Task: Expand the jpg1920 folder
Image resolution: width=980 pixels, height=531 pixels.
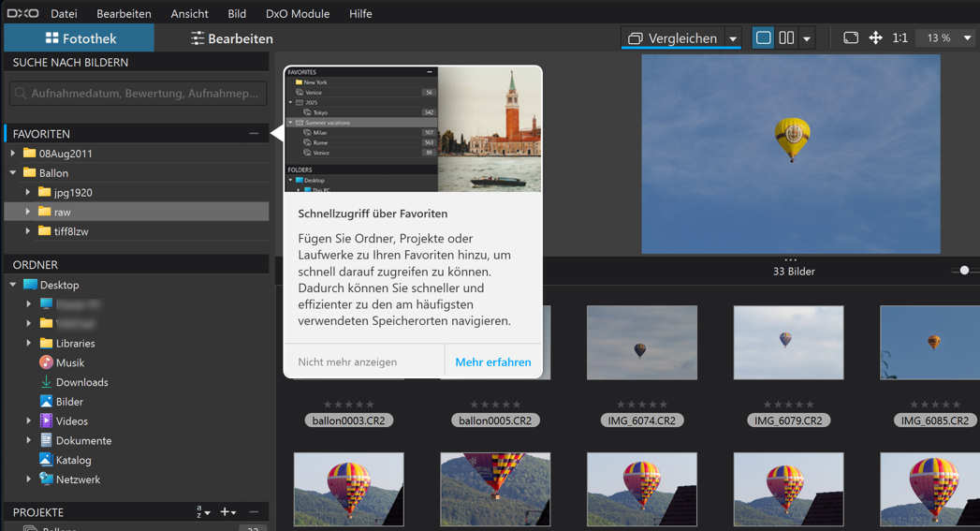Action: (28, 192)
